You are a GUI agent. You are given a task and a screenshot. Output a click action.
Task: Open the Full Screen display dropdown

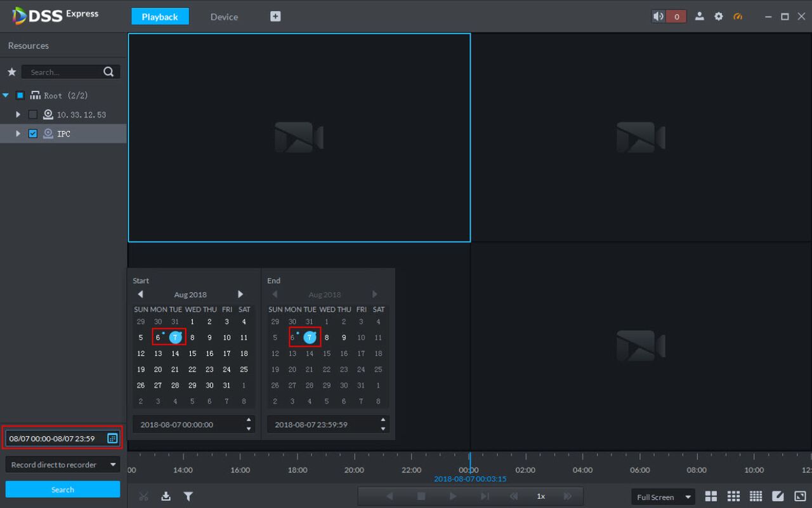(663, 497)
